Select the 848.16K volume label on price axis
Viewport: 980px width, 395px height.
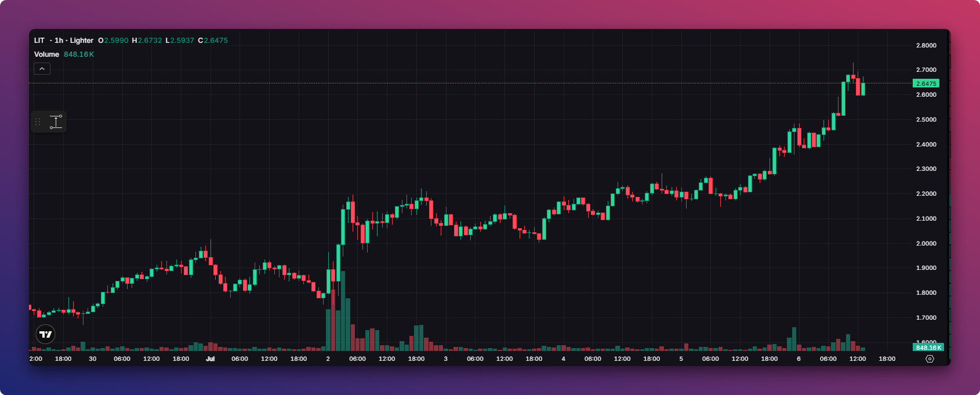click(x=928, y=348)
